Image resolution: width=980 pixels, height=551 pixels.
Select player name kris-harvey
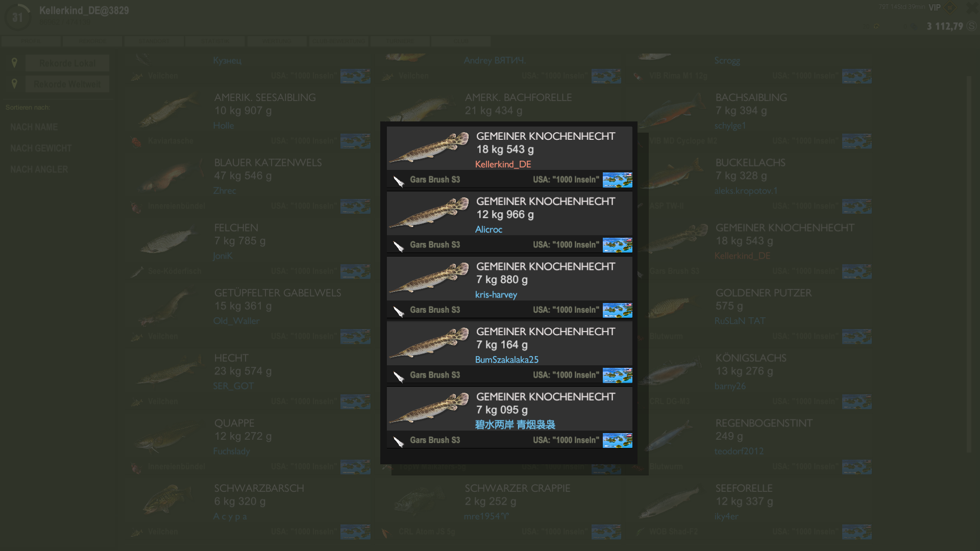point(496,295)
